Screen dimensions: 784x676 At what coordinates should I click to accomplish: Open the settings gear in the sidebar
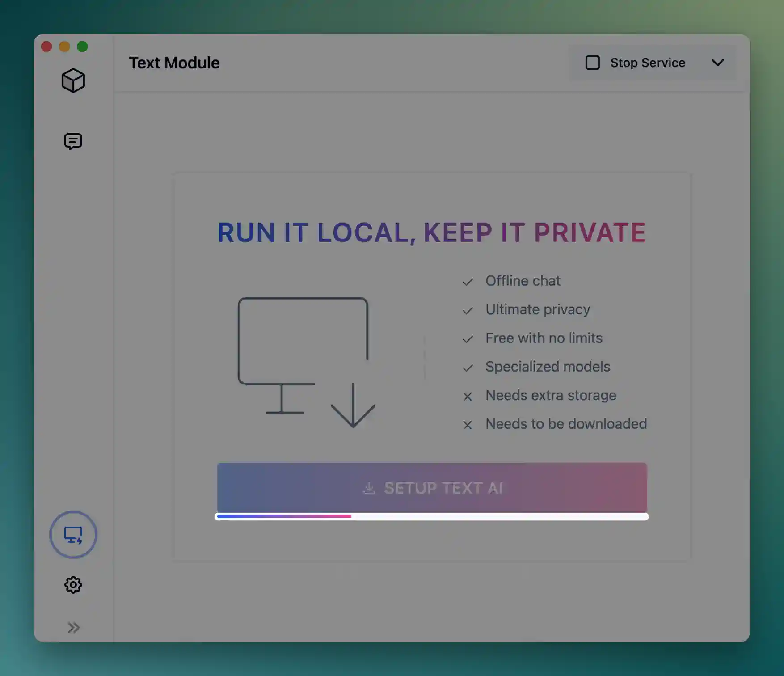pyautogui.click(x=73, y=584)
